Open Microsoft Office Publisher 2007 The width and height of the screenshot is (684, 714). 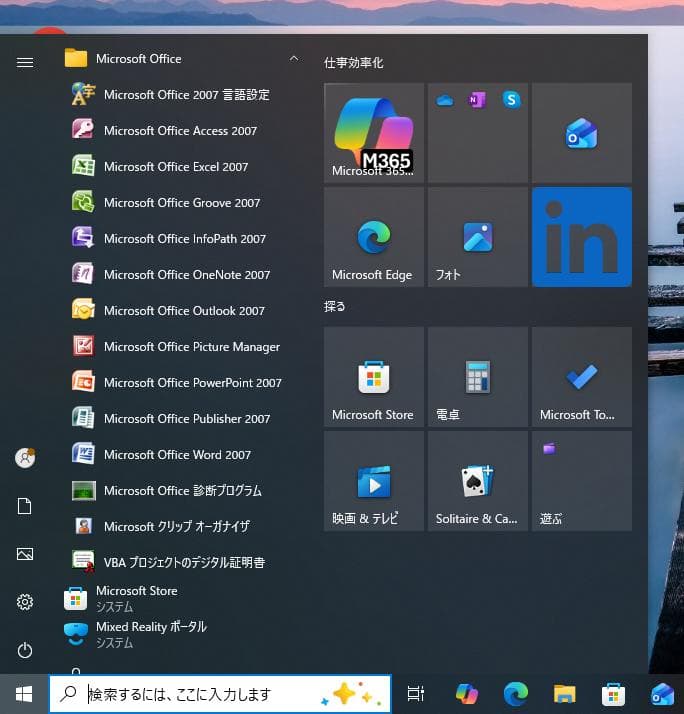click(182, 418)
